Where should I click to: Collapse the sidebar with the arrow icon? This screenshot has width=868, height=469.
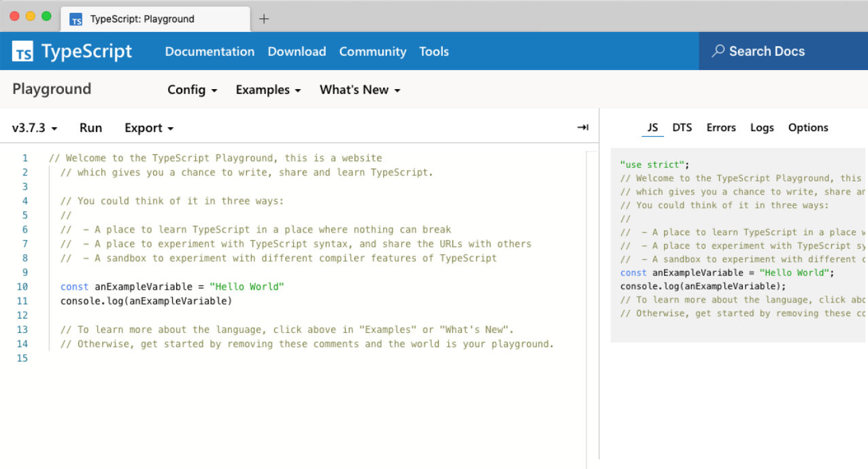tap(582, 127)
